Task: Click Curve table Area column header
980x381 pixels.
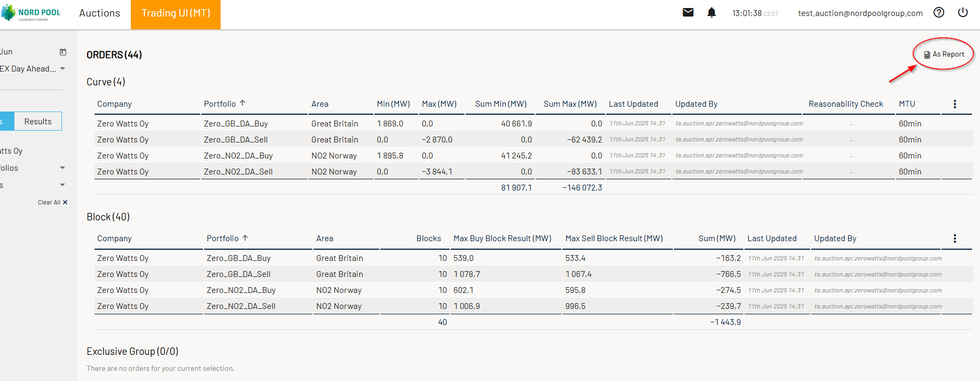Action: pos(320,104)
